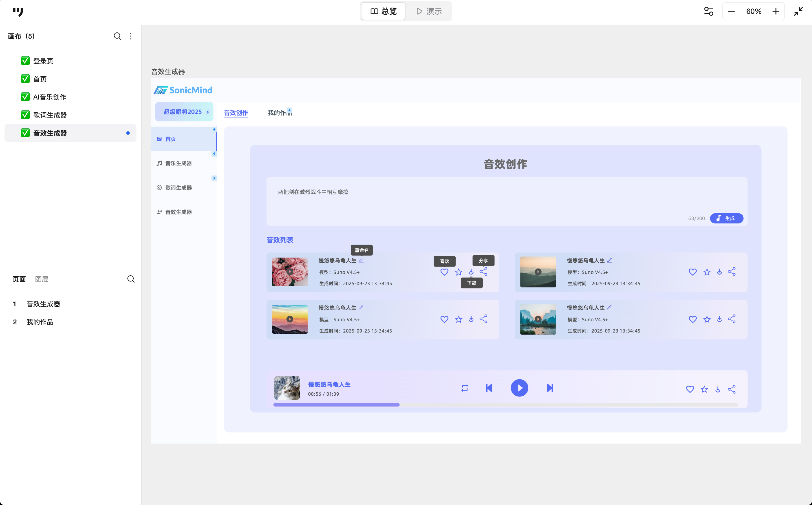Screen dimensions: 812x505
Task: Switch to the 演示 presentation tab
Action: (429, 11)
